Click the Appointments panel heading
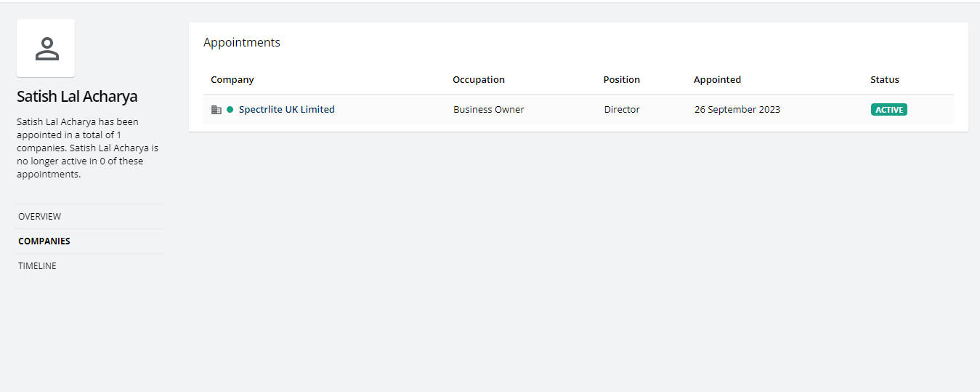 [x=242, y=43]
